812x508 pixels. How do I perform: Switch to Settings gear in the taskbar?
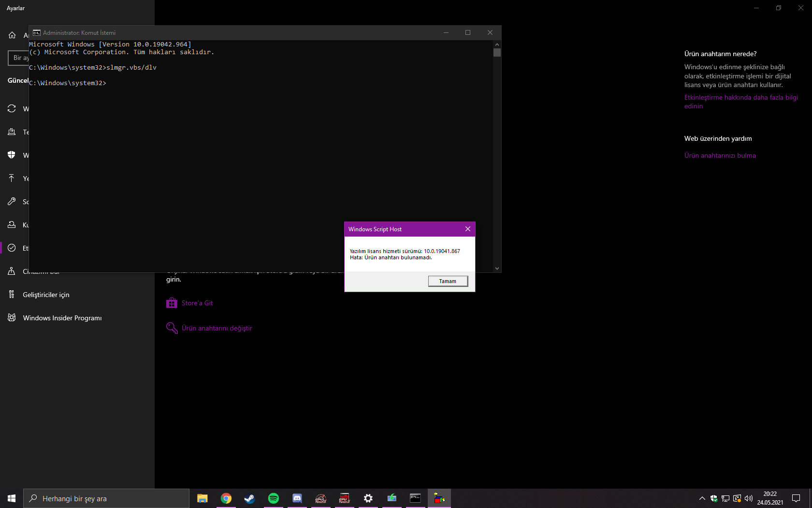click(368, 498)
